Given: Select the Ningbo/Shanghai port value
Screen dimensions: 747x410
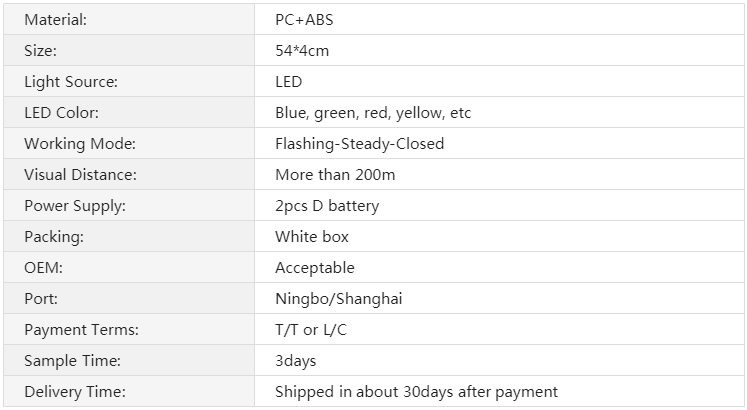Looking at the screenshot, I should [339, 299].
